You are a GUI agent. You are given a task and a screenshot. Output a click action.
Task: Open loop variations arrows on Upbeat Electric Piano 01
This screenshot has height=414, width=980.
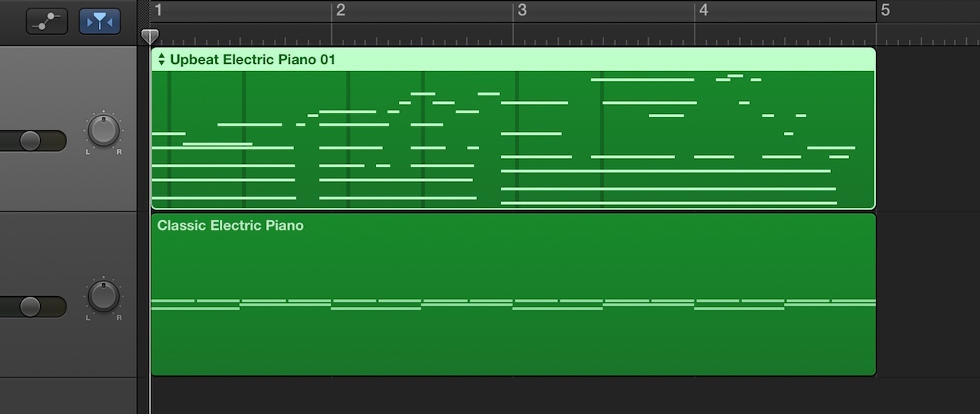click(x=161, y=59)
